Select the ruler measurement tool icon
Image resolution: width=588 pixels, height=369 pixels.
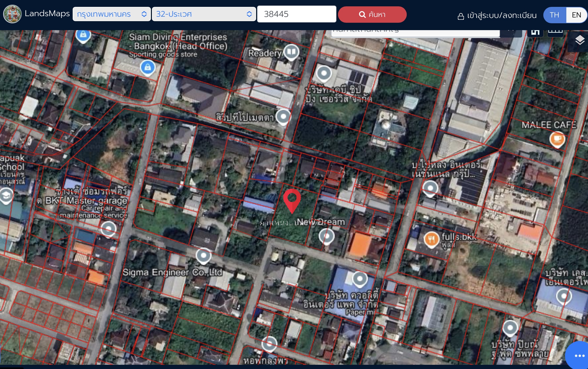coord(555,31)
